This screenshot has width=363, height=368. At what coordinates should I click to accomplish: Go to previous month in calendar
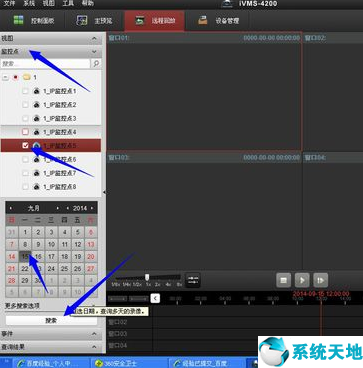(11, 208)
